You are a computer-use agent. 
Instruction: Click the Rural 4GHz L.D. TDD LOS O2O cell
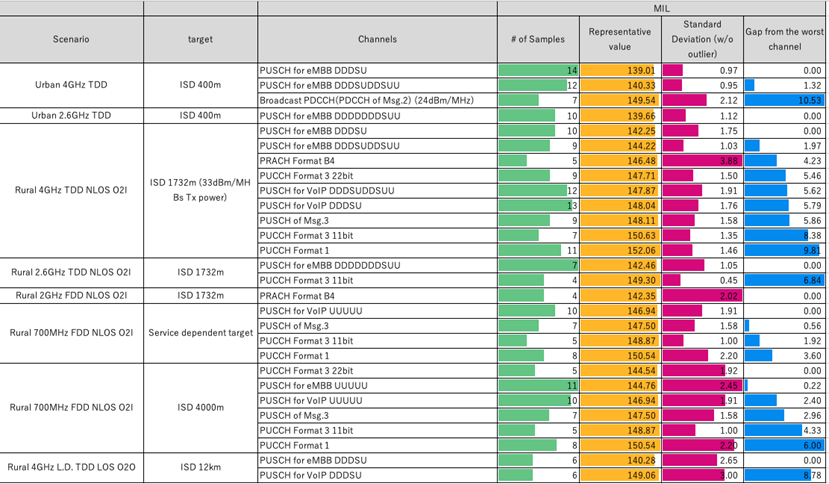point(71,468)
